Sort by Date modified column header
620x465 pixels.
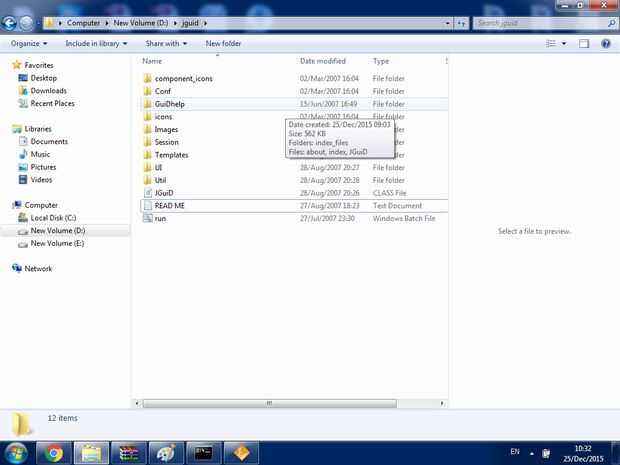323,61
